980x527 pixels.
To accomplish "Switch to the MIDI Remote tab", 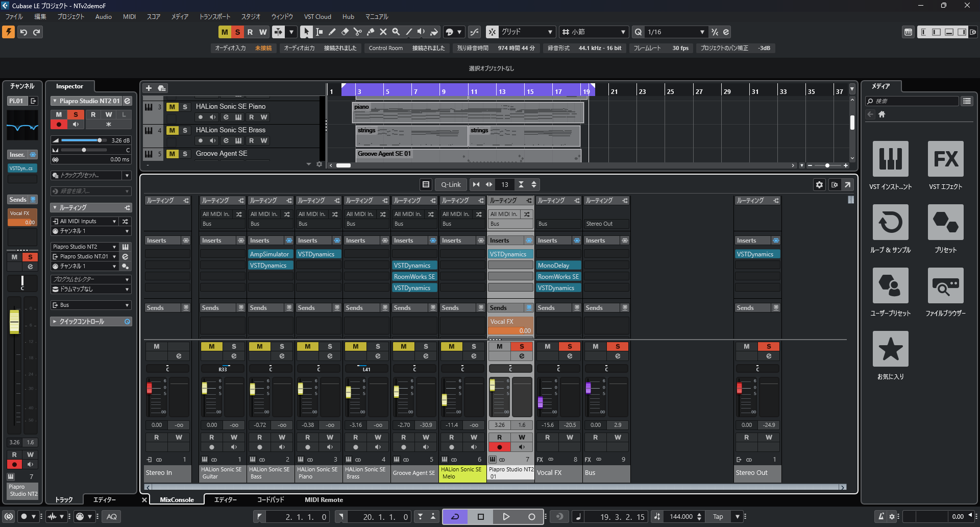I will tap(324, 500).
